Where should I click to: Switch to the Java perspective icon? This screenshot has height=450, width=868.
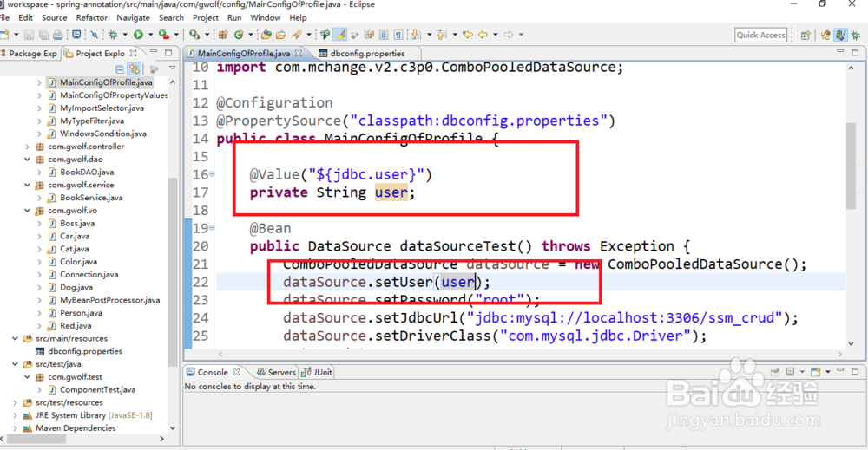(x=841, y=35)
